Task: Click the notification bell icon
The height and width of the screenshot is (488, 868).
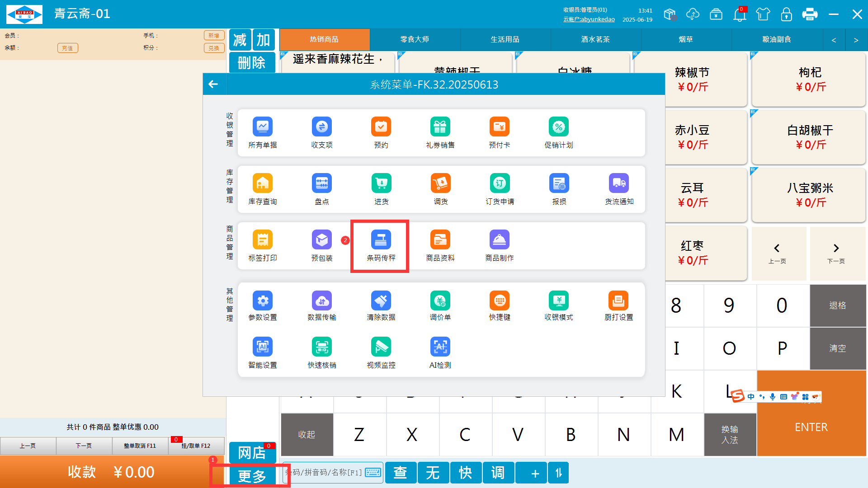Action: (x=740, y=14)
